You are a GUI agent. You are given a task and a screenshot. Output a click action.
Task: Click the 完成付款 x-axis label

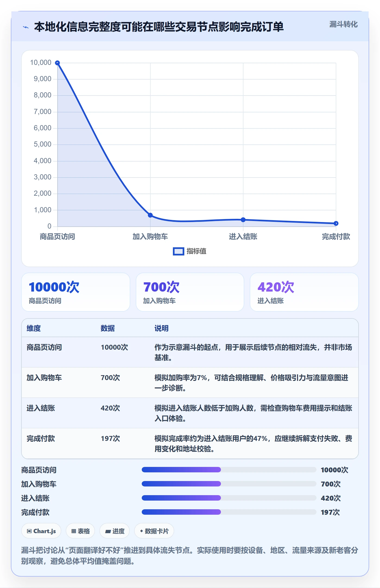(336, 237)
